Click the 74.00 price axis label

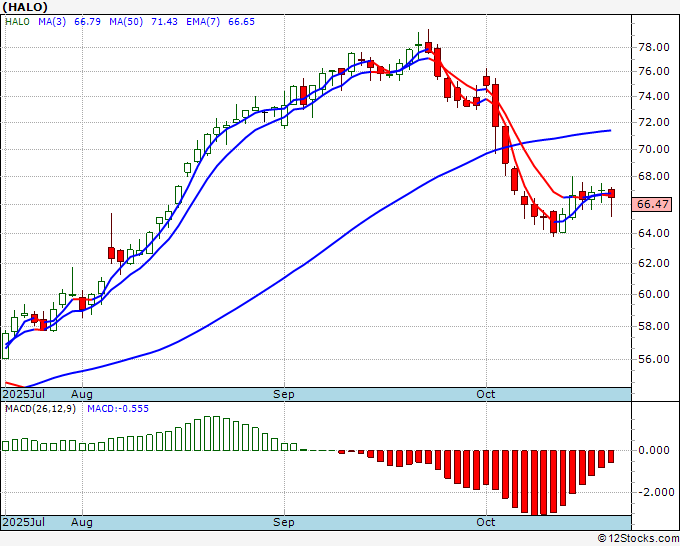click(654, 96)
